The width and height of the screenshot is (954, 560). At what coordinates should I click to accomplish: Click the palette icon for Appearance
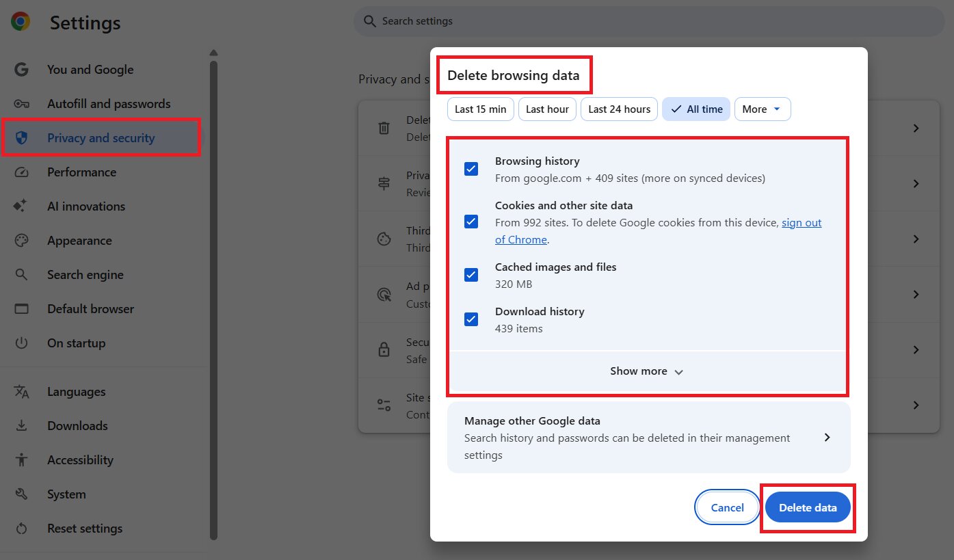pyautogui.click(x=21, y=241)
